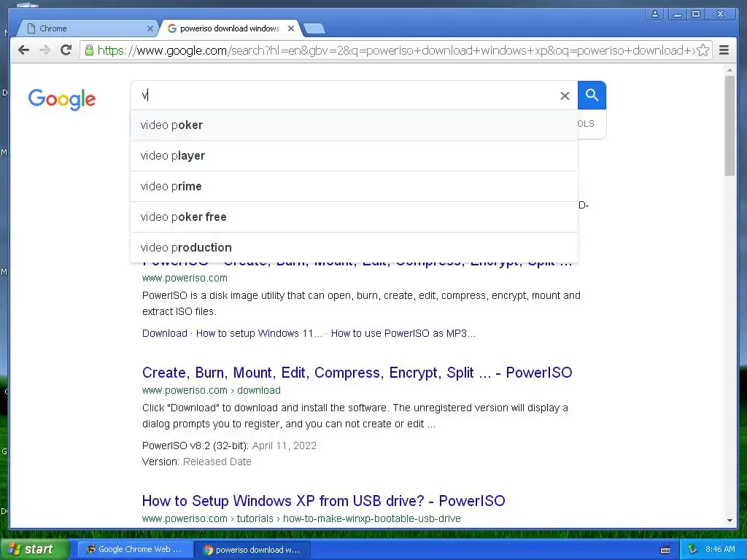This screenshot has width=747, height=560.
Task: Click the blue magnifier search button
Action: 592,96
